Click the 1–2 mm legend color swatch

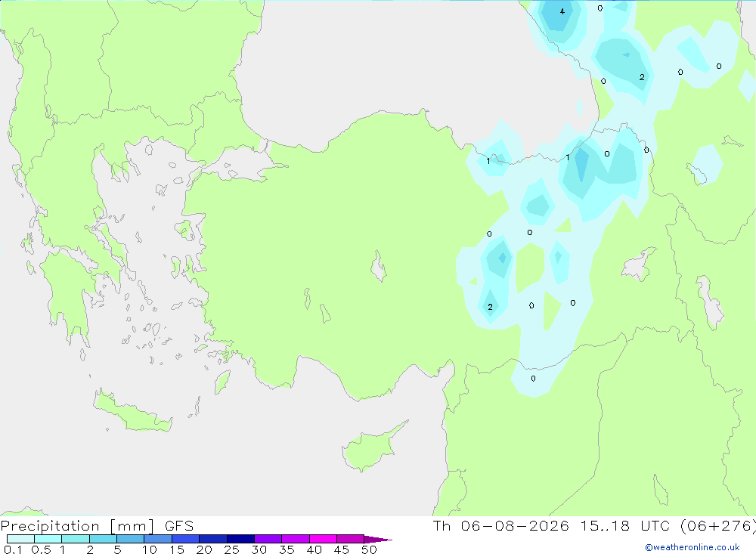[x=76, y=539]
